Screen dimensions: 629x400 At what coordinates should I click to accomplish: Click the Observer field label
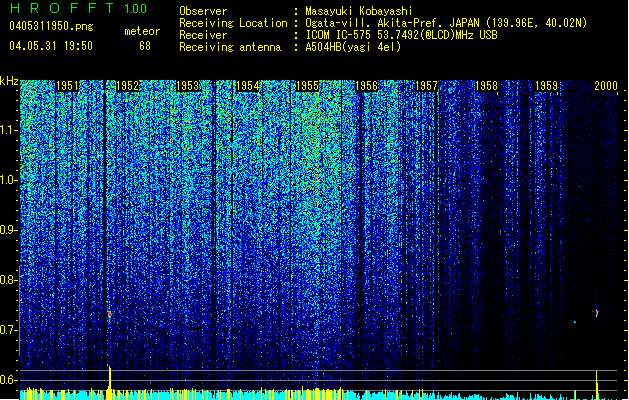(203, 11)
